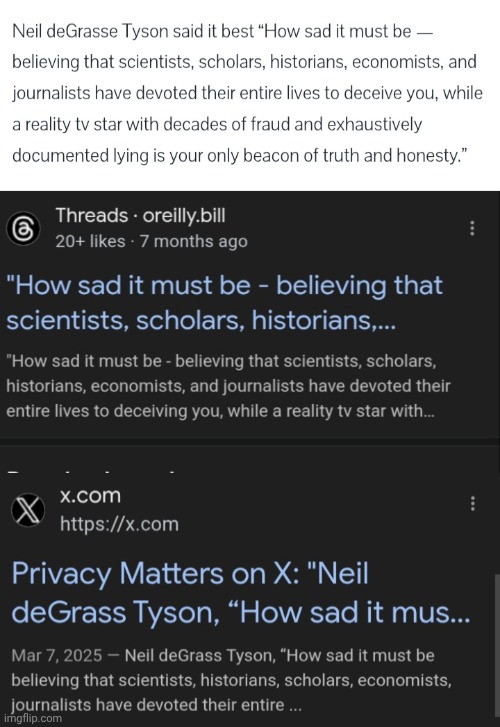Click the "Mar 7, 2025" date

tap(57, 656)
